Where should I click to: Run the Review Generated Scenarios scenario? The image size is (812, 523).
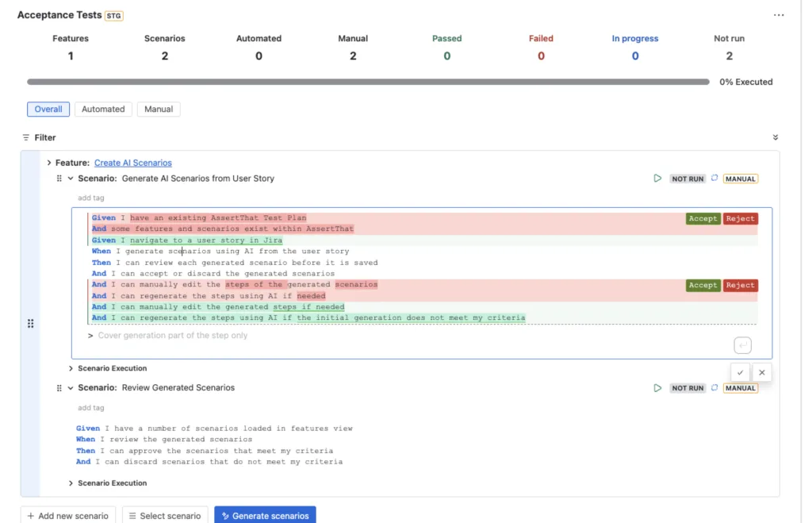point(657,388)
